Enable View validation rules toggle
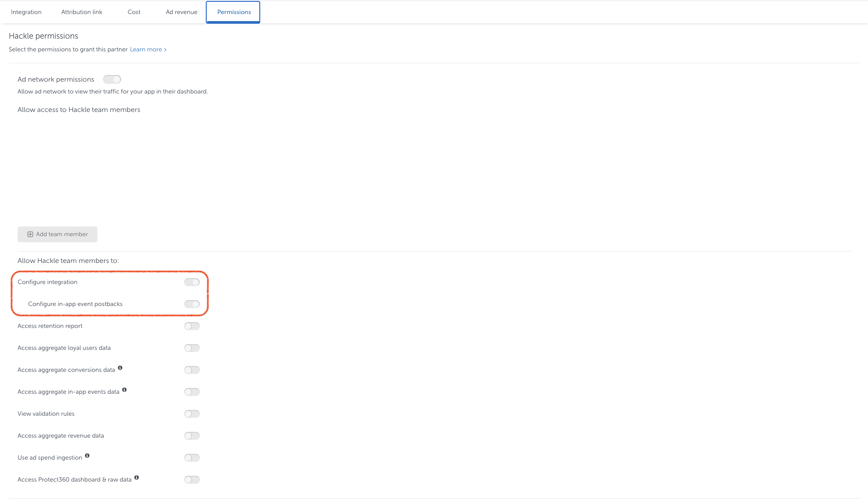 click(x=192, y=414)
